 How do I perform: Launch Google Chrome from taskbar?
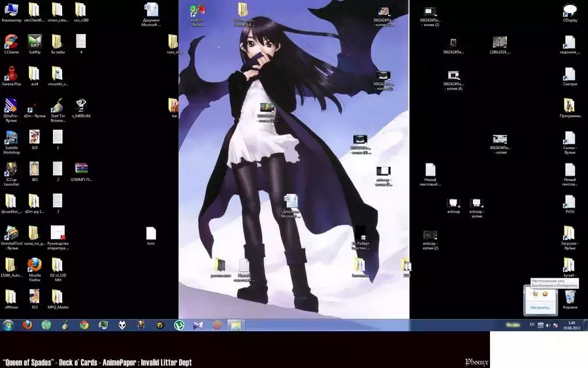[84, 325]
